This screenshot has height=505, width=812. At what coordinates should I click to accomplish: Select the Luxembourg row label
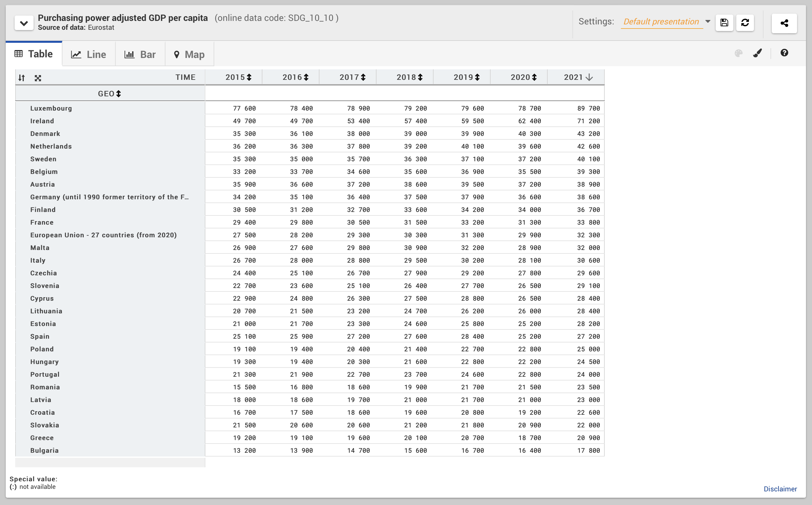coord(51,108)
